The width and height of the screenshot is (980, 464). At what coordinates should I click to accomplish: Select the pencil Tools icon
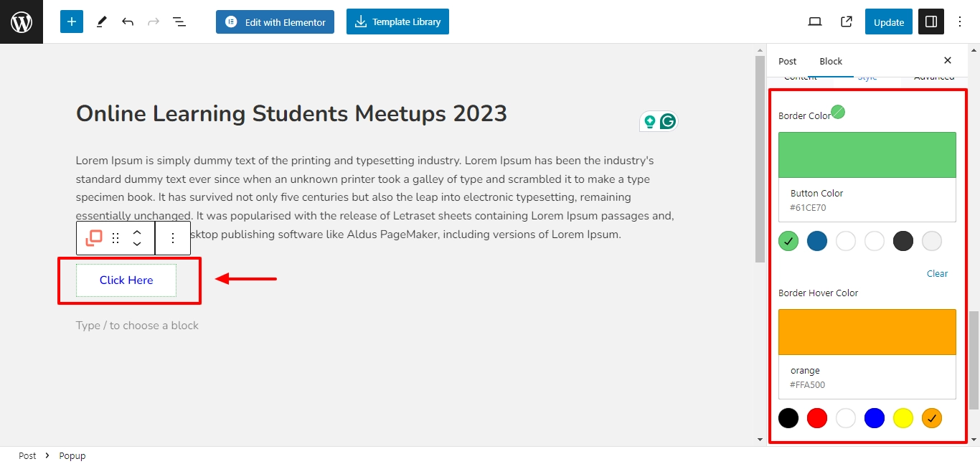click(101, 22)
